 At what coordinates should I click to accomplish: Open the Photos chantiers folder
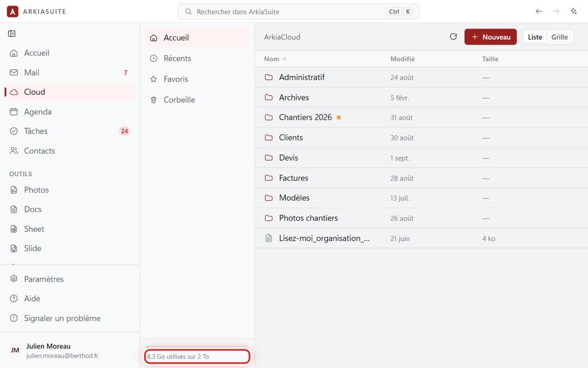point(421,218)
